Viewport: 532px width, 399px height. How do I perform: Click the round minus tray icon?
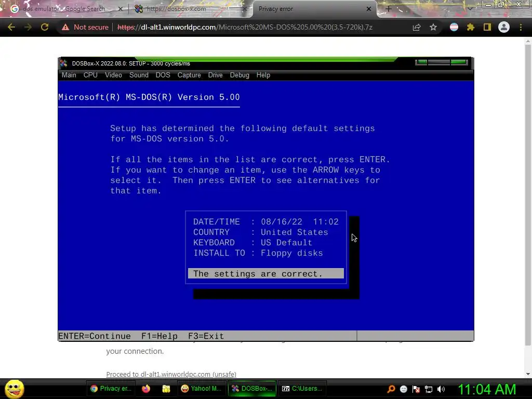pos(403,389)
